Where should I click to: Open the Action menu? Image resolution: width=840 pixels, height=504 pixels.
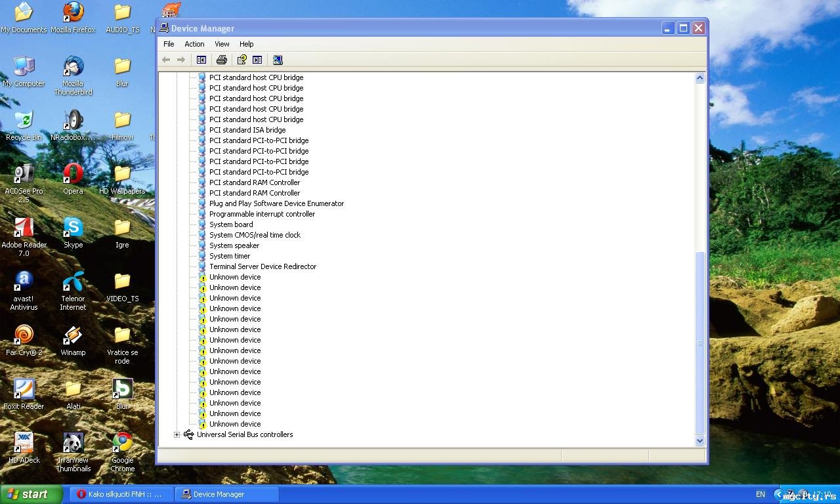(194, 44)
